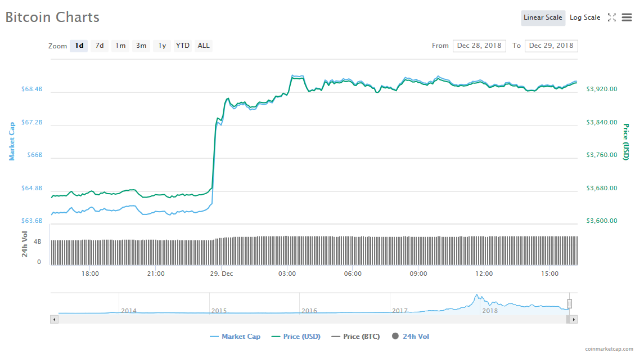Click the $68.4B market cap label

click(31, 89)
